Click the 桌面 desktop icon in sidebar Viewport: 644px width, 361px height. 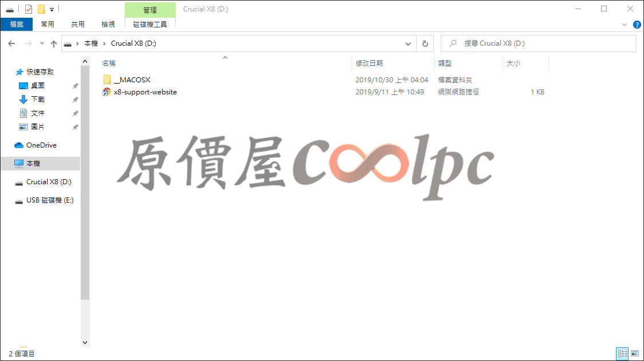(23, 85)
